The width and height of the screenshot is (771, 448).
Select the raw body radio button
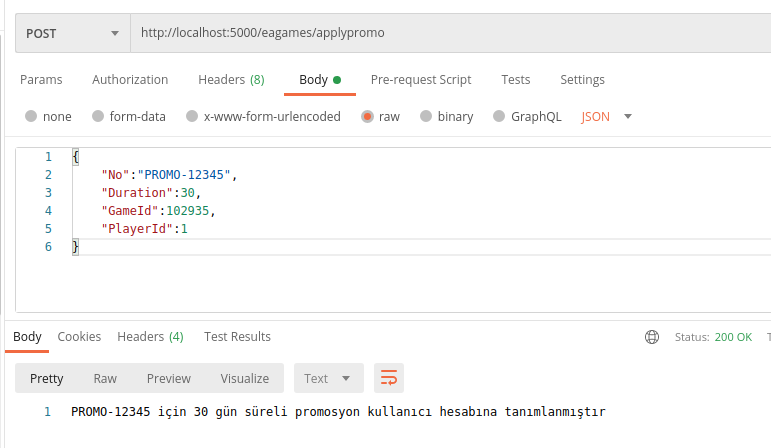(x=367, y=116)
